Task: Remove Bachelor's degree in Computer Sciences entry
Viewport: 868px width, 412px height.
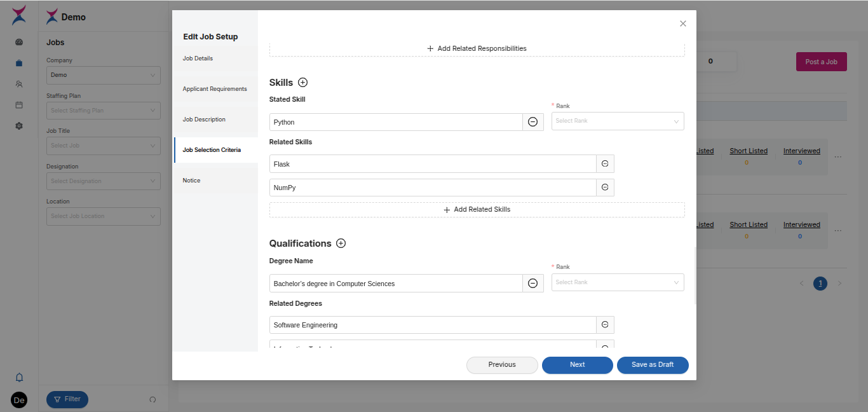Action: 532,284
